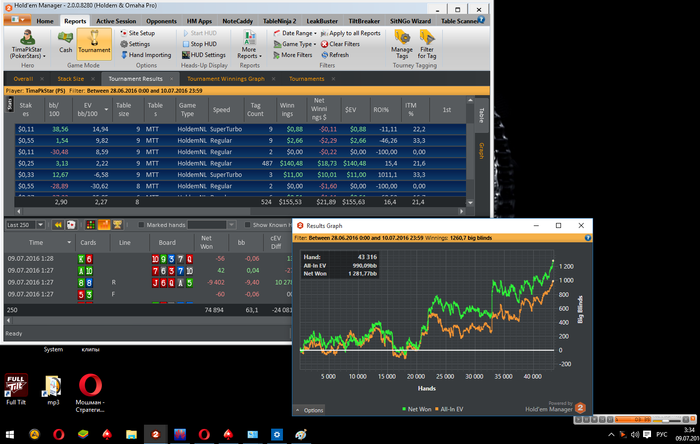Click the help icon in Results Graph window
This screenshot has height=444, width=700.
pyautogui.click(x=588, y=238)
